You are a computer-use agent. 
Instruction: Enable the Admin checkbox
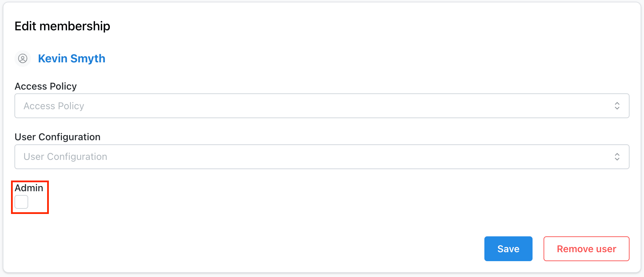tap(21, 202)
